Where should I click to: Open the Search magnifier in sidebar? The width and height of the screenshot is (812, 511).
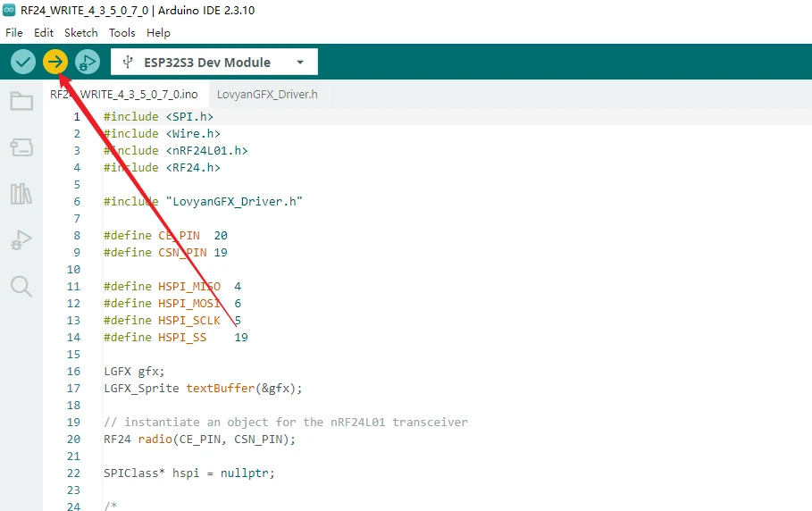(x=21, y=286)
